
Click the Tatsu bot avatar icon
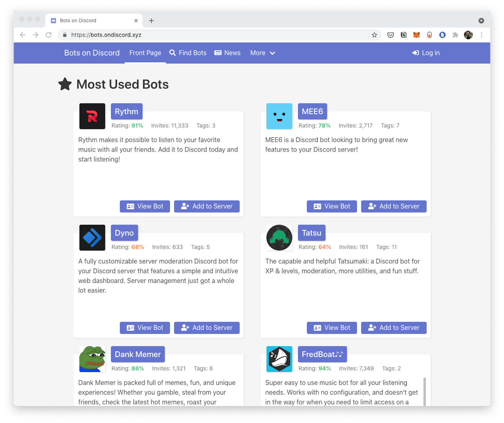[279, 237]
